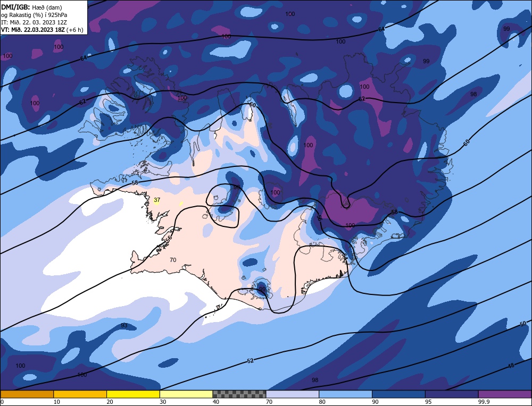Click the 'og Rakastig (%) í 925hPa' line
Screen dimensions: 532x406
pos(34,15)
